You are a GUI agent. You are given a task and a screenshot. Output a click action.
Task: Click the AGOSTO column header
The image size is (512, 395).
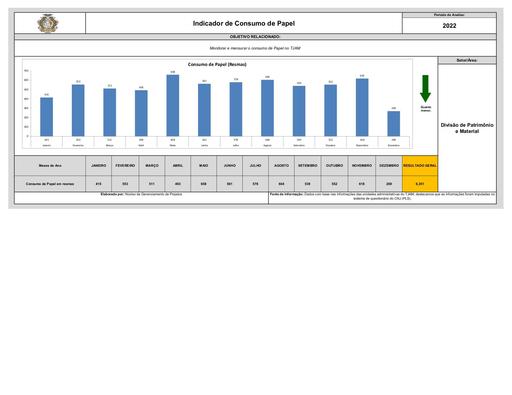click(x=281, y=166)
